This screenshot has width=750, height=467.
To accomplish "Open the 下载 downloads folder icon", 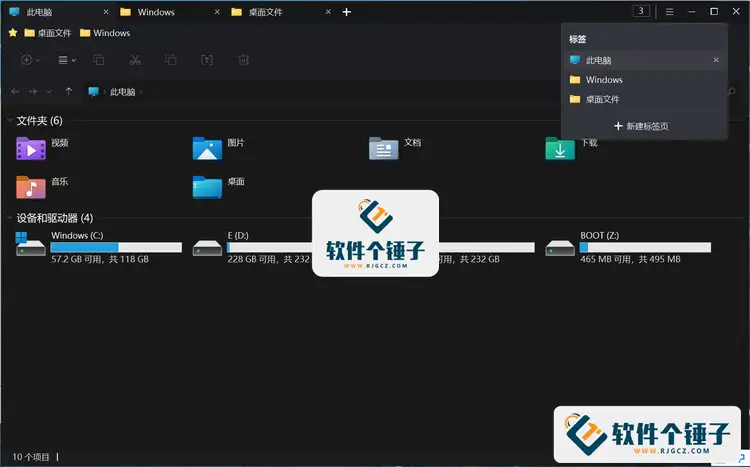I will (560, 149).
